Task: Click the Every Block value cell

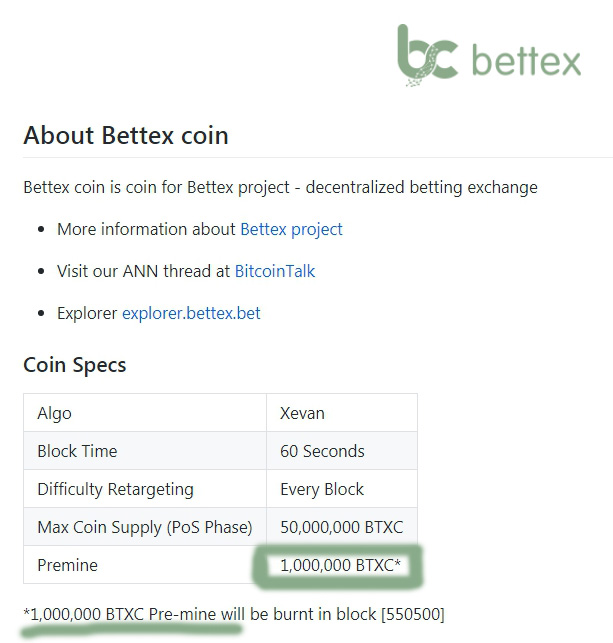Action: tap(342, 489)
